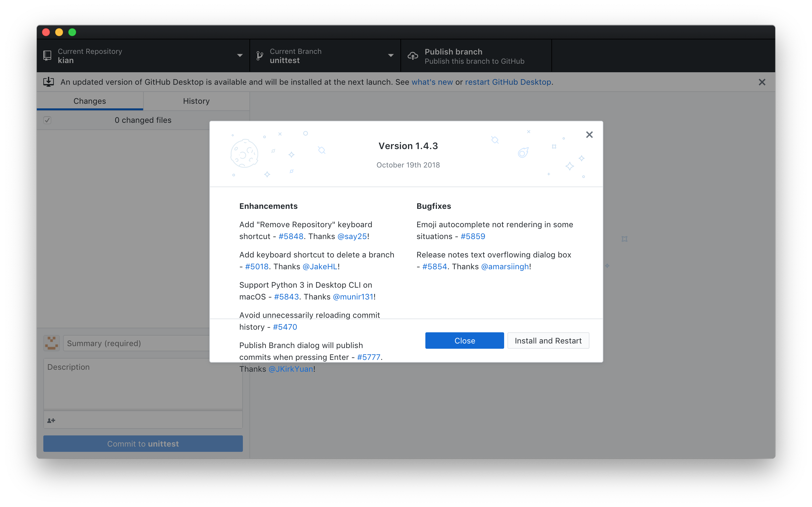Click Install and Restart button

tap(548, 341)
